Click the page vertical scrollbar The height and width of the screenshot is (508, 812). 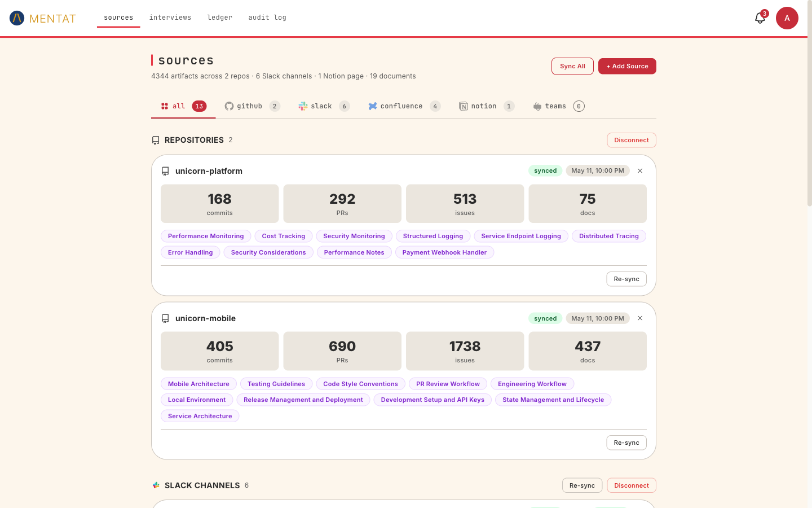click(x=810, y=104)
